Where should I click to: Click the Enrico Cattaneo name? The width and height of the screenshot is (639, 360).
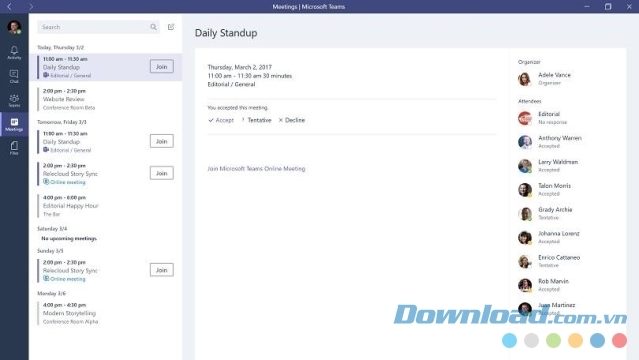click(559, 258)
